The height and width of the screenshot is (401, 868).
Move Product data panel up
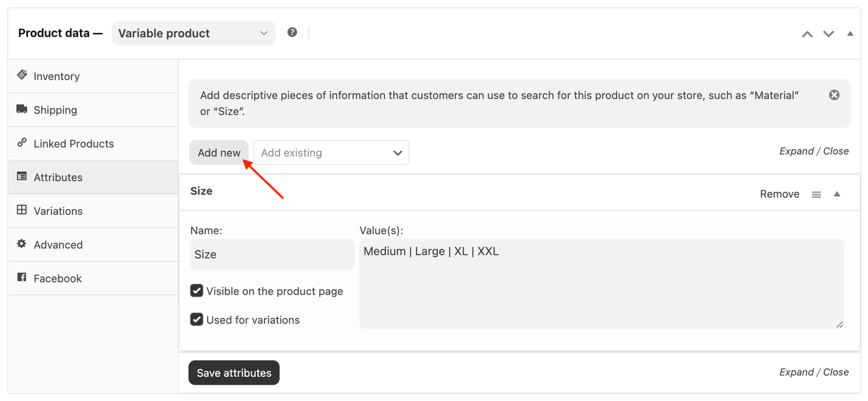point(807,34)
